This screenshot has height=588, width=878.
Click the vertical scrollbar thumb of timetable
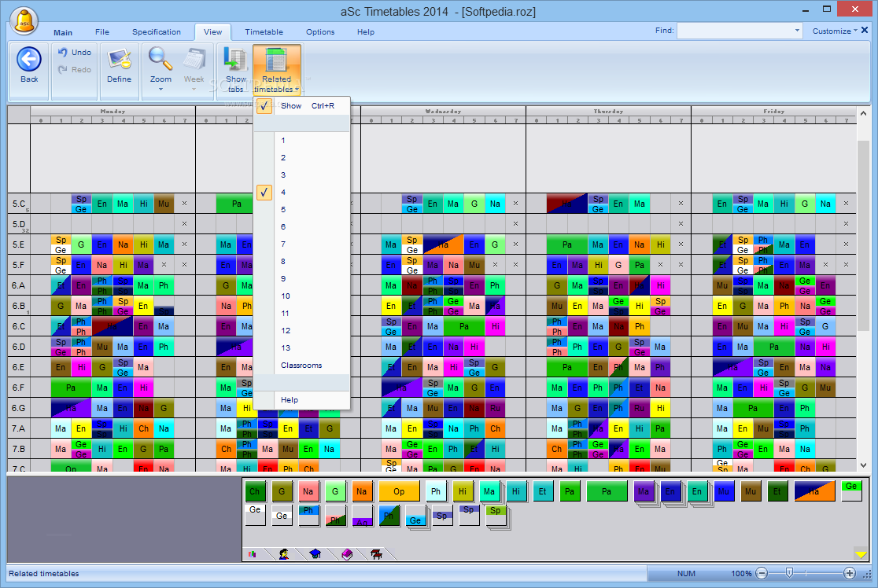click(x=863, y=237)
